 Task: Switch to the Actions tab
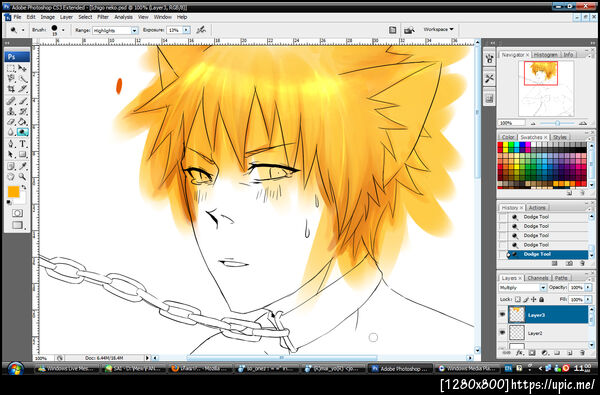point(537,207)
